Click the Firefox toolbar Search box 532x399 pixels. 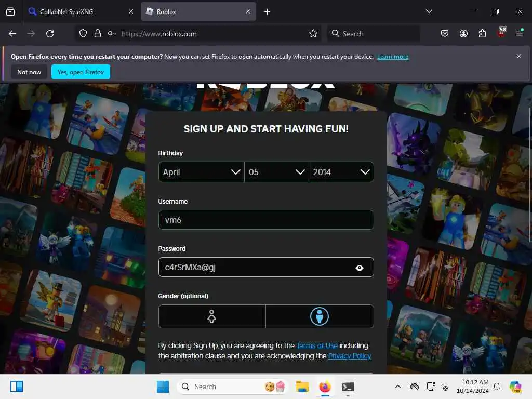click(x=373, y=34)
